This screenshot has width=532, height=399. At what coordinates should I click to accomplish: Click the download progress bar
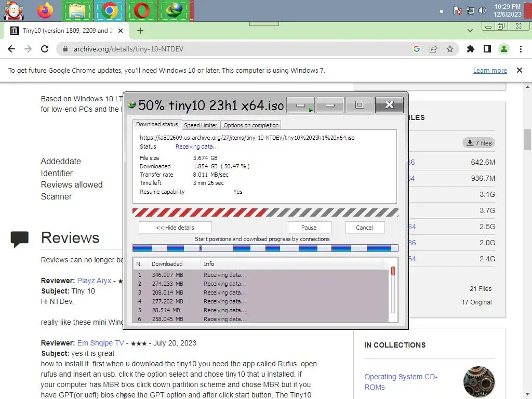(265, 212)
